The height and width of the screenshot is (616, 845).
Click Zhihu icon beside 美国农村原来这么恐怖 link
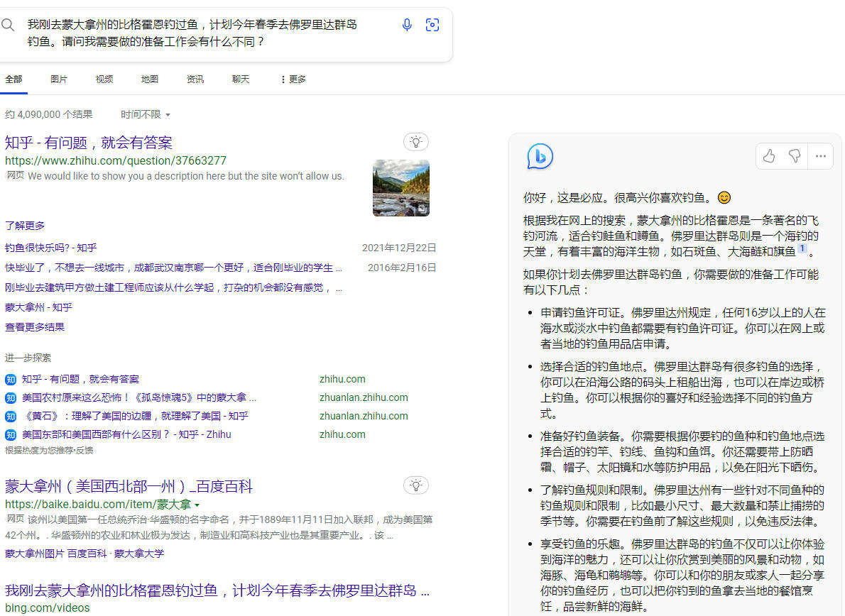click(10, 398)
